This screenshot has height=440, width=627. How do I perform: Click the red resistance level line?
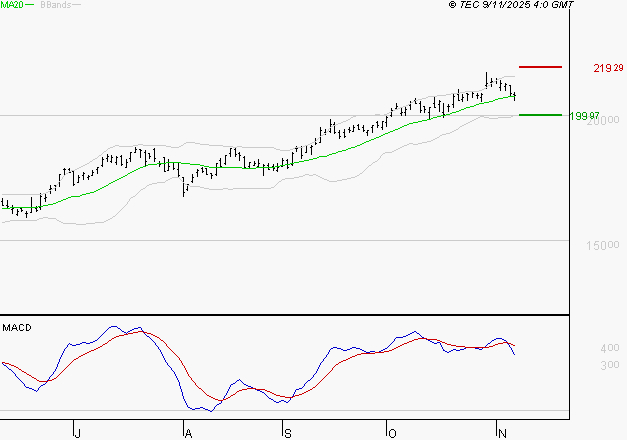point(540,67)
